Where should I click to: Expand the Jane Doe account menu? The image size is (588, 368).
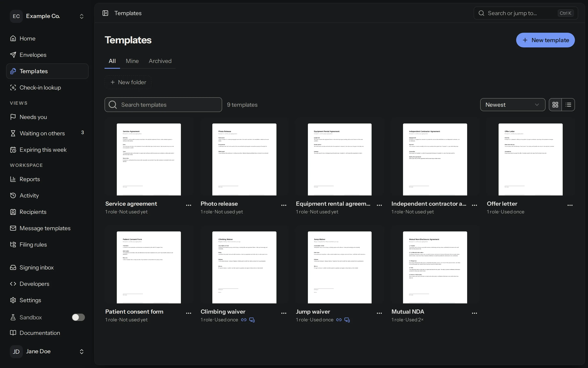click(x=48, y=351)
